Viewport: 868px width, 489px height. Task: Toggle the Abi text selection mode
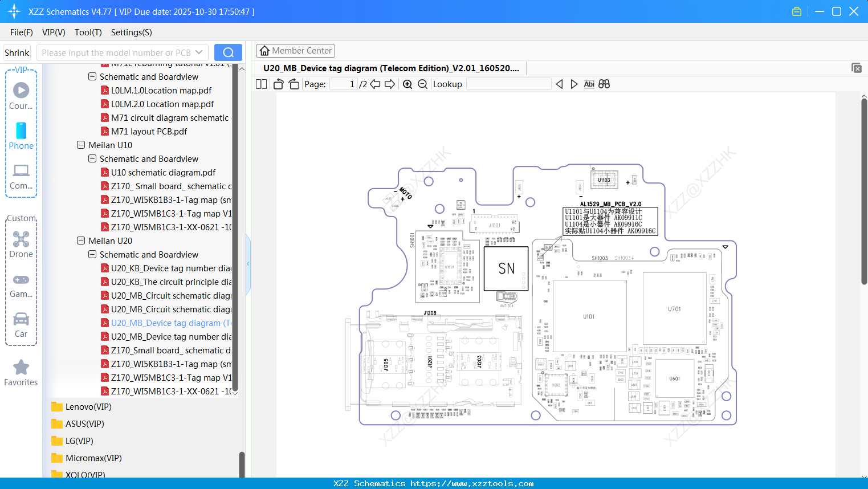pyautogui.click(x=589, y=84)
